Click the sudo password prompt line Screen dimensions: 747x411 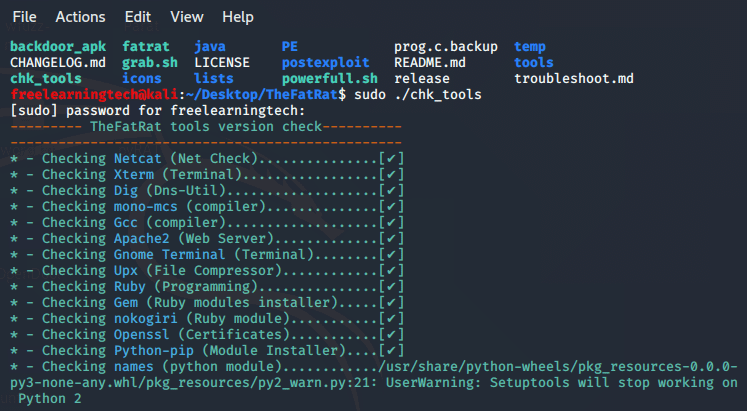158,110
